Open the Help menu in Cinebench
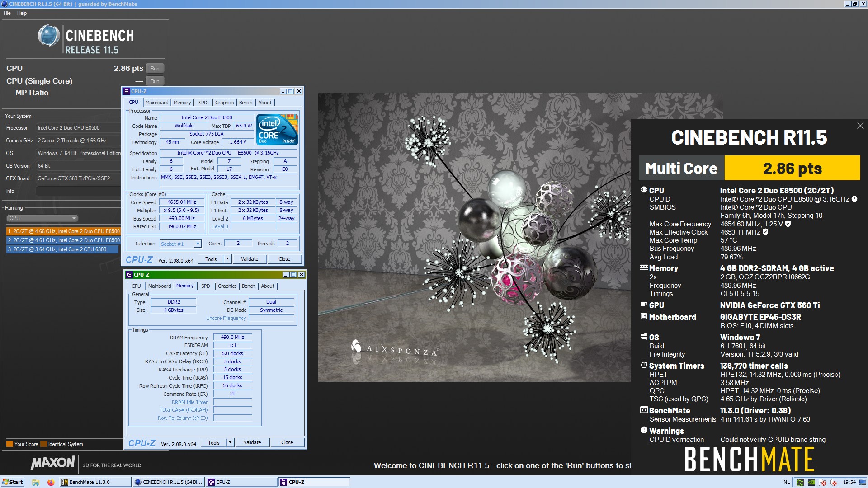Viewport: 868px width, 488px height. pyautogui.click(x=22, y=13)
